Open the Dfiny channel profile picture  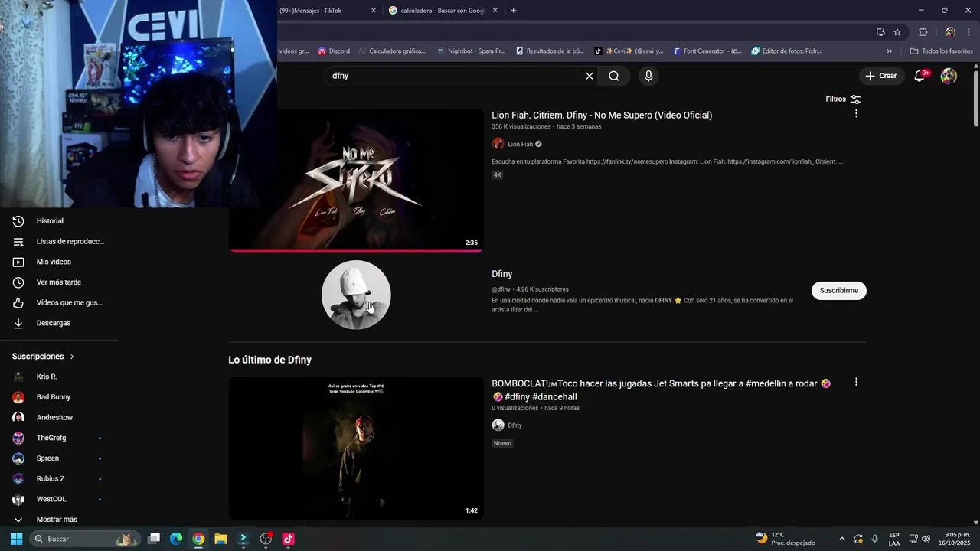(356, 295)
